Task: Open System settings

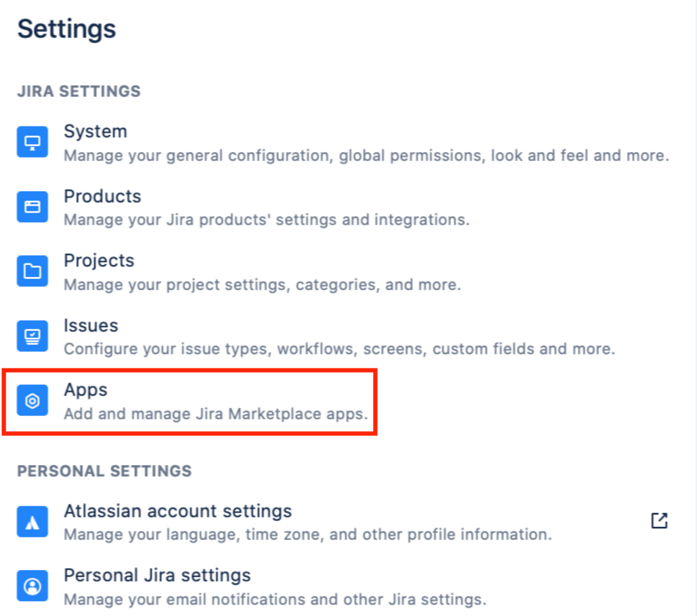Action: click(x=95, y=131)
